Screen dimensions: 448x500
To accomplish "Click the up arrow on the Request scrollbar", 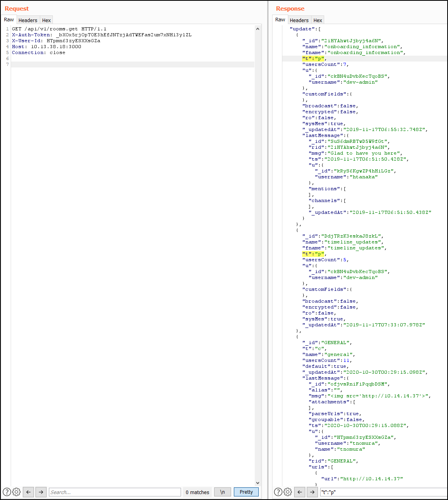I will point(258,28).
